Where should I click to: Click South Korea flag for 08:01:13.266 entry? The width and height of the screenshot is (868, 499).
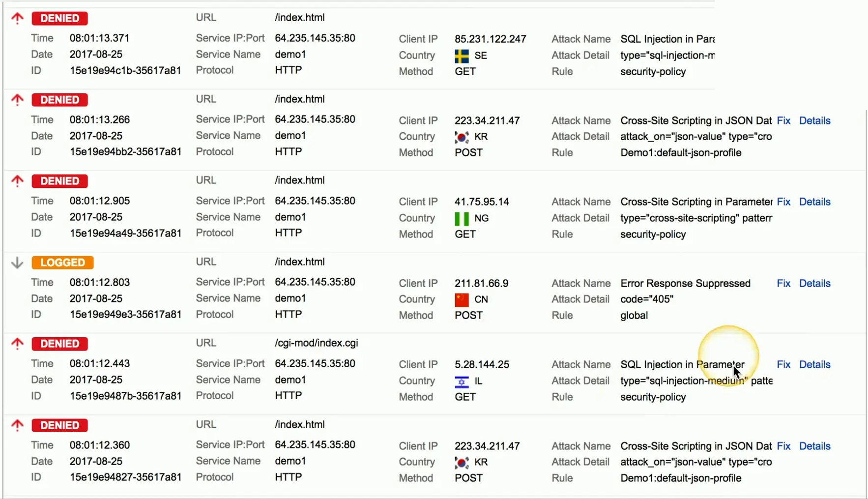click(x=462, y=137)
